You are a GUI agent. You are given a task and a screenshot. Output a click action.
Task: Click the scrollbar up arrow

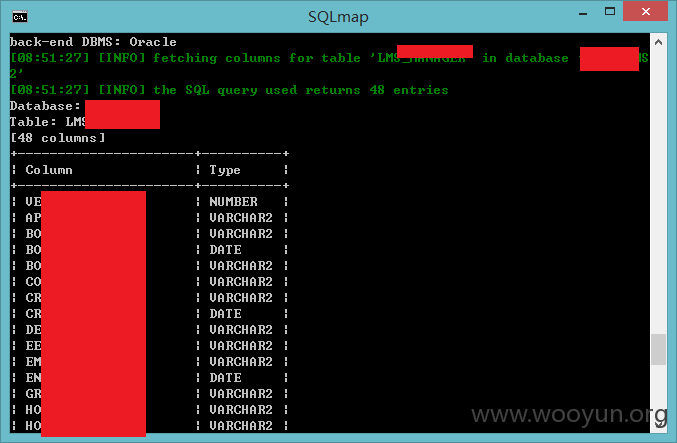pos(658,42)
